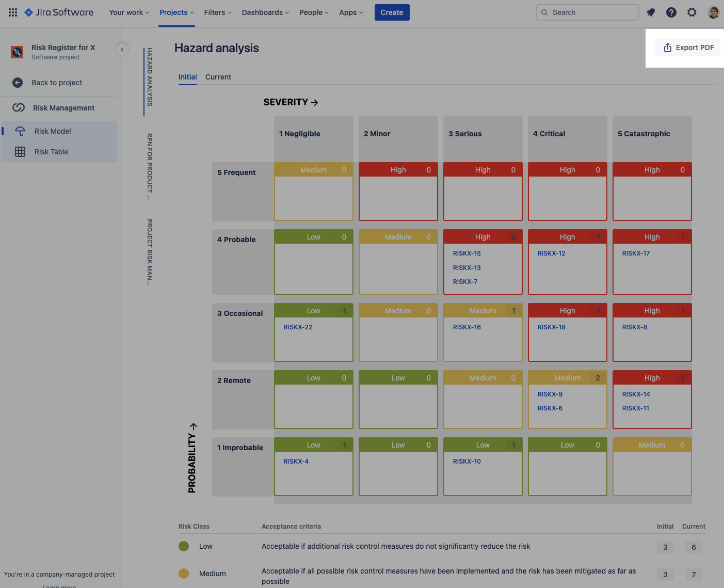Collapse the left sidebar
The height and width of the screenshot is (588, 724).
click(x=122, y=49)
